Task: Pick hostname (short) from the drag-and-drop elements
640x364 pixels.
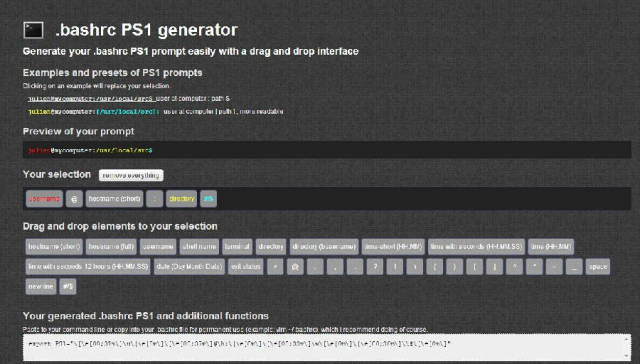Action: coord(54,247)
